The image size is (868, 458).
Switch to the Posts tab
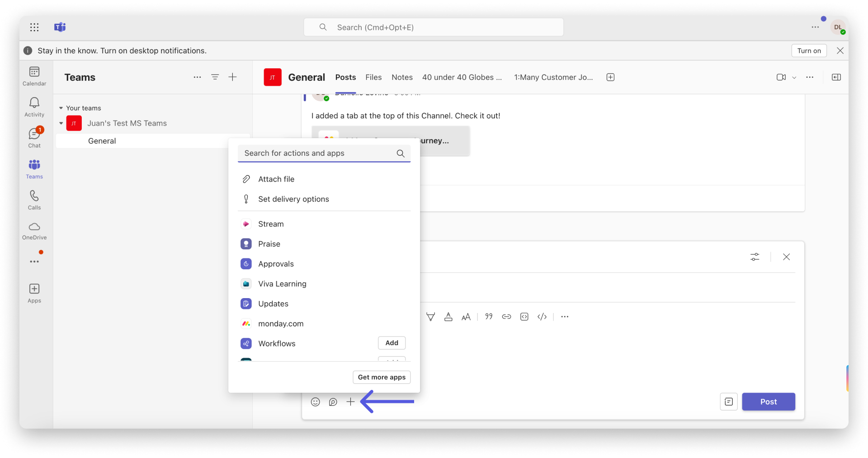[345, 77]
